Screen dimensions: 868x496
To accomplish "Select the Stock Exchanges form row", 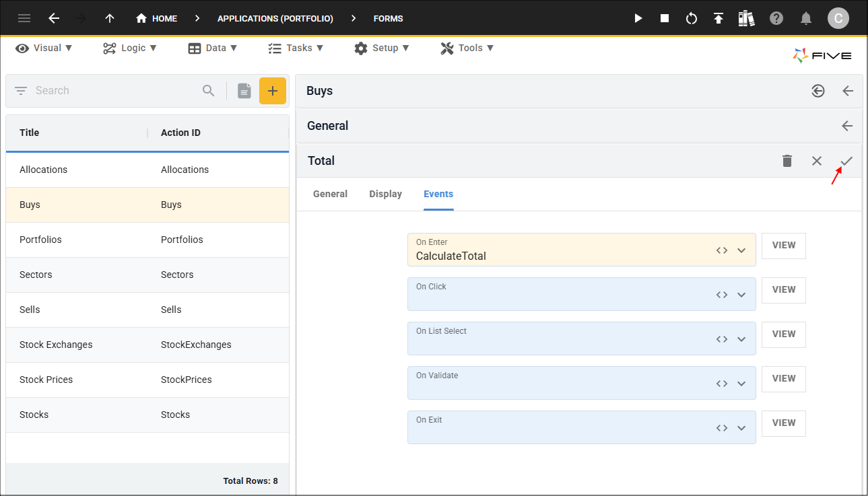I will (147, 345).
